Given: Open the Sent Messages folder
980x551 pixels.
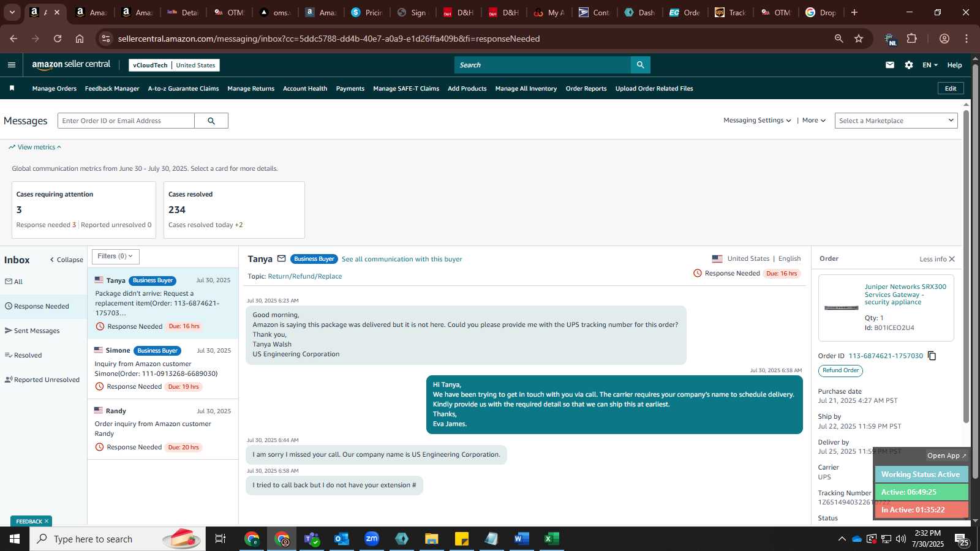Looking at the screenshot, I should [32, 331].
